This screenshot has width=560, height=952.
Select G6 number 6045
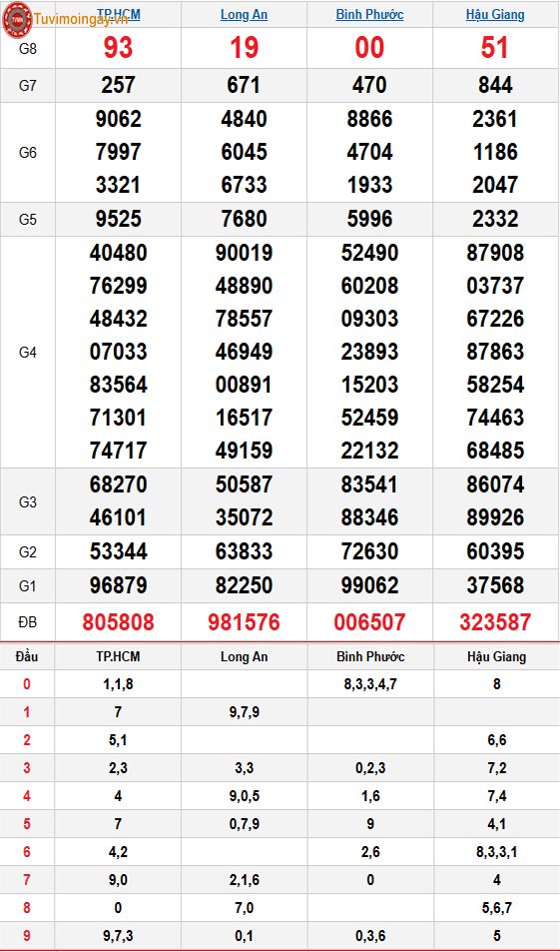click(x=244, y=152)
